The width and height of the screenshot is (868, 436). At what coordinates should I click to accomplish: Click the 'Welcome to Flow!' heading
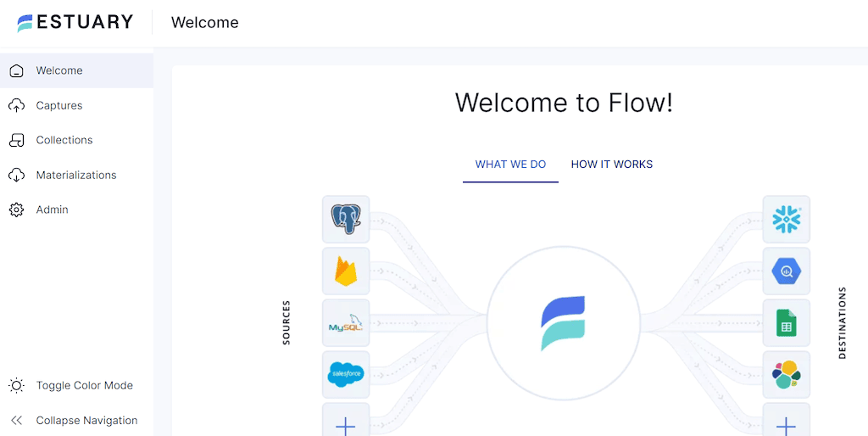point(564,103)
